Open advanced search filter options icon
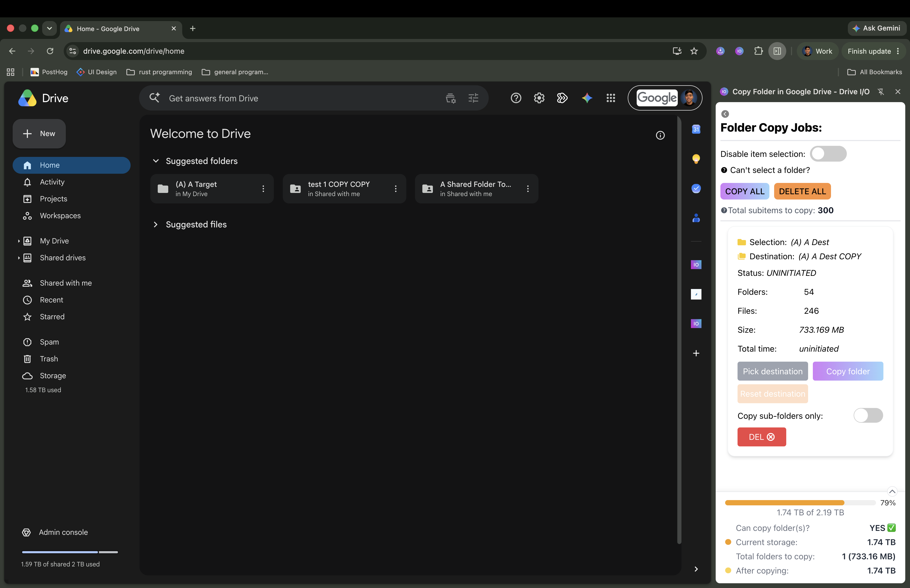The height and width of the screenshot is (588, 910). pos(473,98)
